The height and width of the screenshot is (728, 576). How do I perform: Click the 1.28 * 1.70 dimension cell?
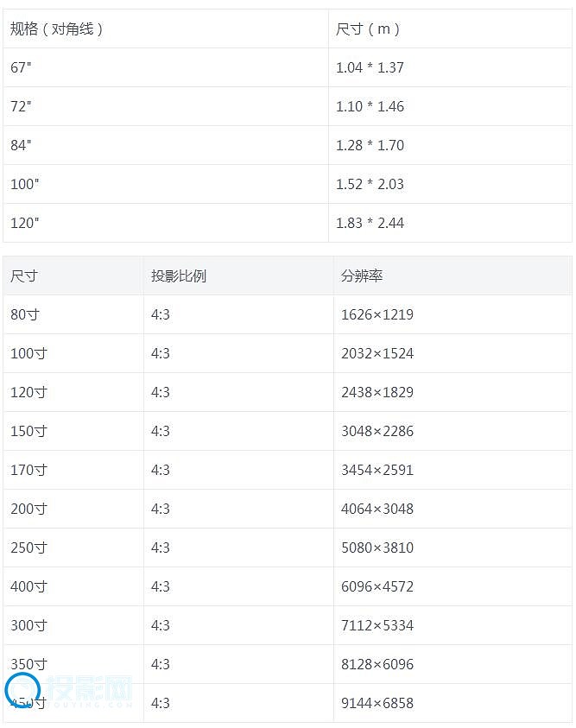370,145
